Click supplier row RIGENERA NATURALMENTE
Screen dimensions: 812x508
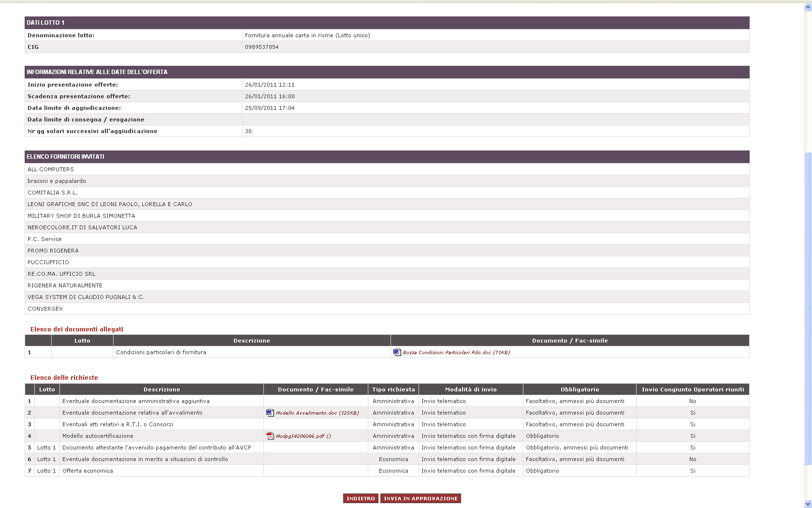pyautogui.click(x=387, y=285)
